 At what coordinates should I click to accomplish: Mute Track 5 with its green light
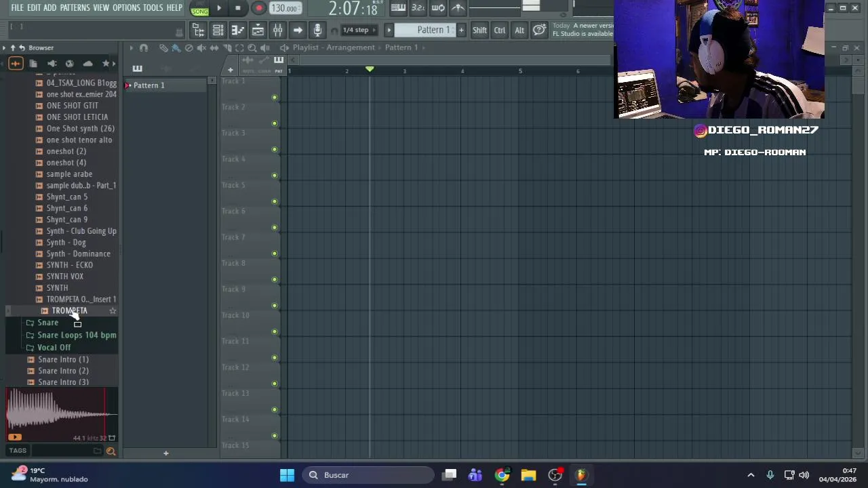(274, 201)
